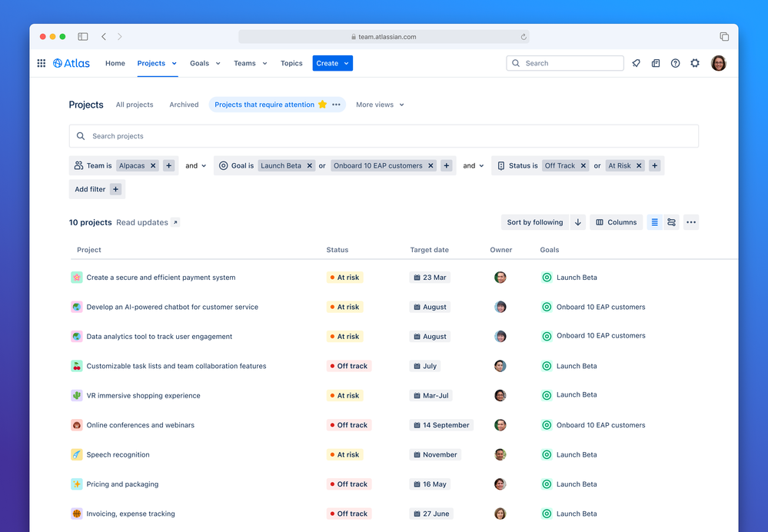Click the owner avatar for Speech recognition
Viewport: 768px width, 532px height.
pyautogui.click(x=500, y=454)
